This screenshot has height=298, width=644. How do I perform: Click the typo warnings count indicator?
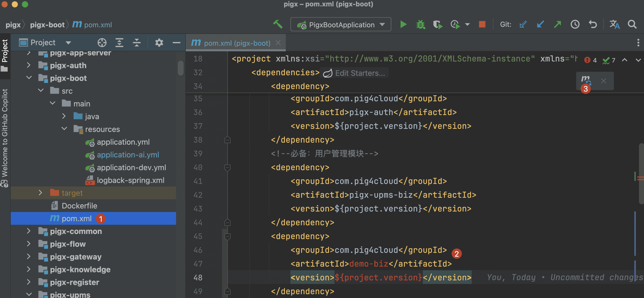[609, 60]
